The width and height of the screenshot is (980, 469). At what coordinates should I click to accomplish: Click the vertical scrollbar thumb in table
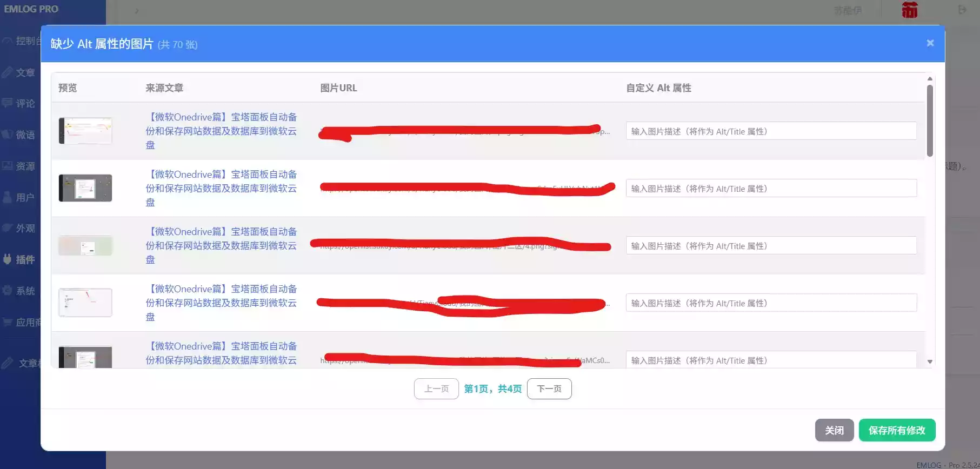[x=930, y=120]
